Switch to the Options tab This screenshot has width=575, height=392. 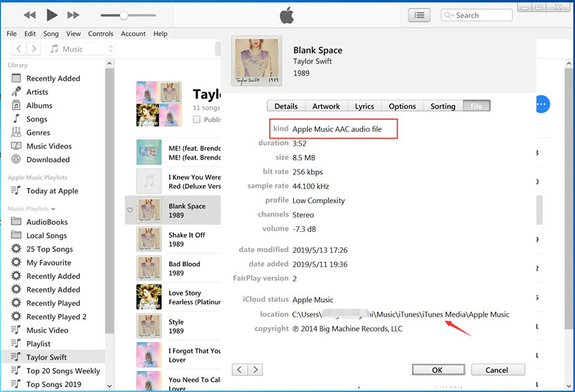402,106
